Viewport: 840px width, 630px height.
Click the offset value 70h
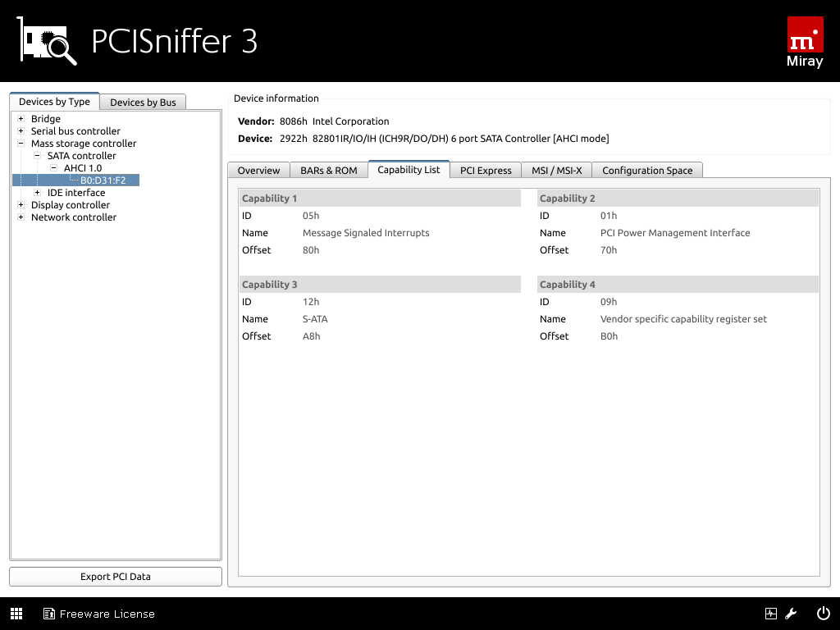click(x=609, y=250)
